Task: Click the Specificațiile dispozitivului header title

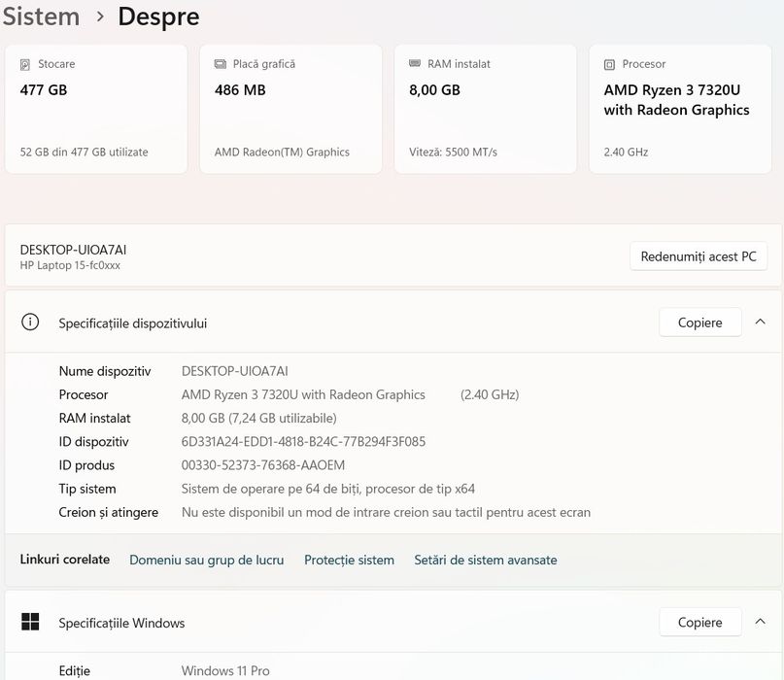Action: point(132,323)
